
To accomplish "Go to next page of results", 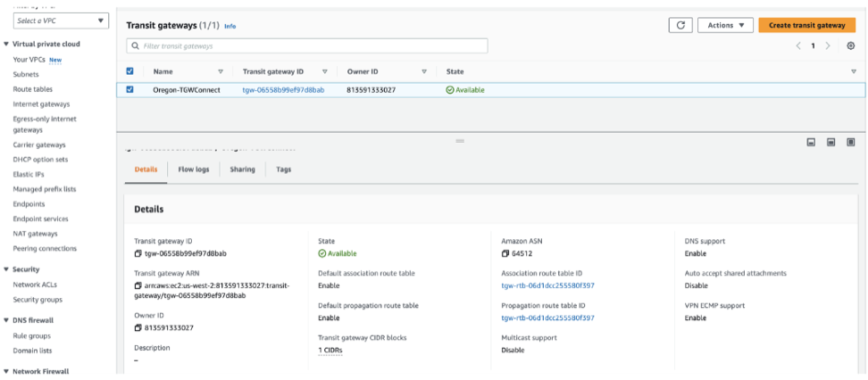I will pos(828,45).
